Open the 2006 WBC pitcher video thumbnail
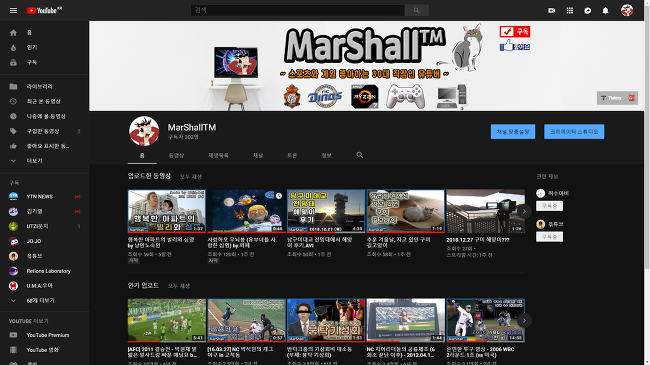Image resolution: width=650 pixels, height=365 pixels. (x=485, y=320)
